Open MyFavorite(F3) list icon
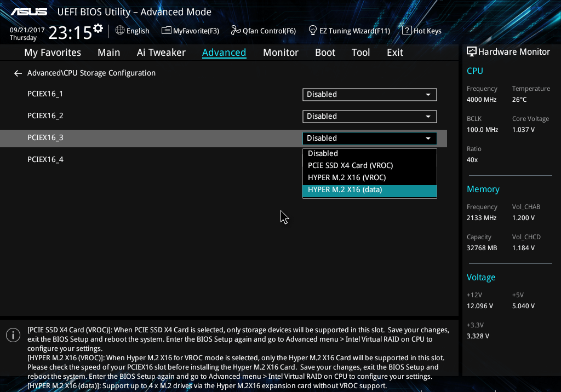 tap(167, 31)
